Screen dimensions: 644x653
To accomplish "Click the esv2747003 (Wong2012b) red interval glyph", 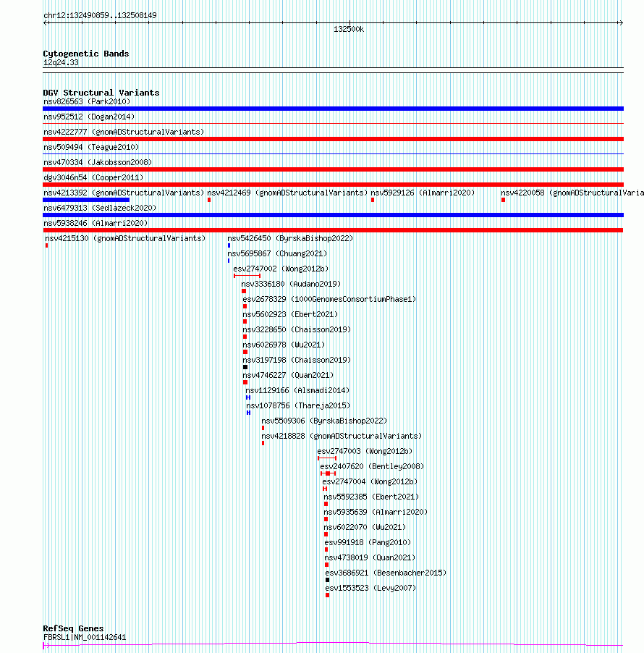I will pyautogui.click(x=327, y=458).
